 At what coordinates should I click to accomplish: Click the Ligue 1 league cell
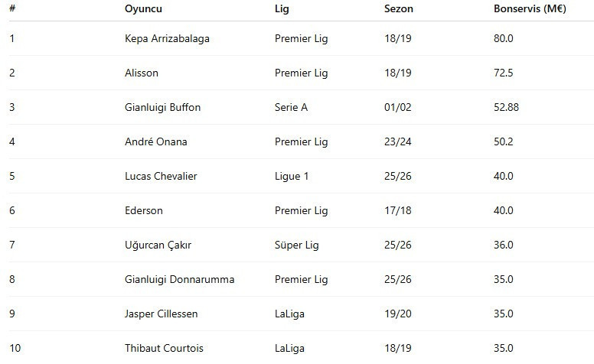coord(292,176)
